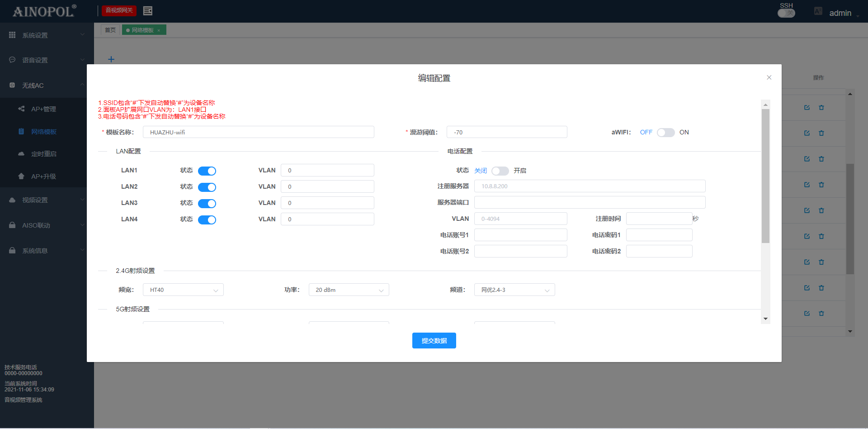Switch to the 首页 tab

pyautogui.click(x=110, y=30)
